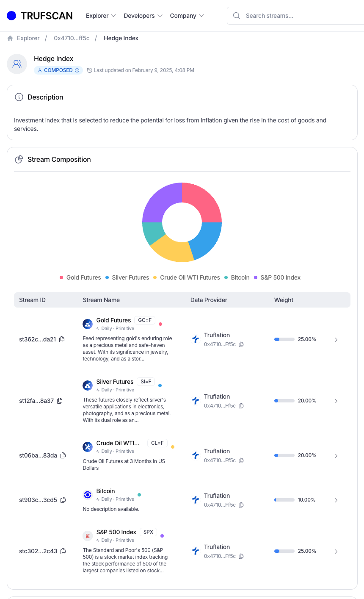Image resolution: width=364 pixels, height=599 pixels.
Task: Copy stream ID st362c...da21
Action: 62,339
